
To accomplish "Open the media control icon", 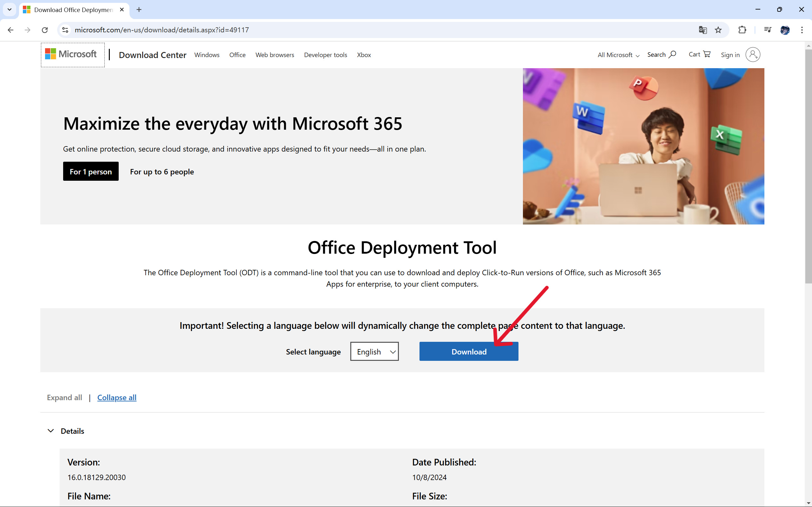I will point(767,30).
